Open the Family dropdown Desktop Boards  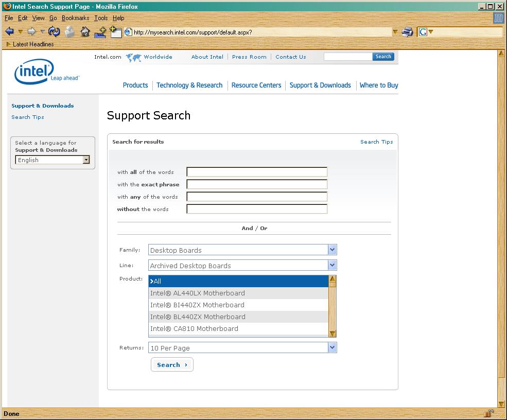click(x=332, y=250)
